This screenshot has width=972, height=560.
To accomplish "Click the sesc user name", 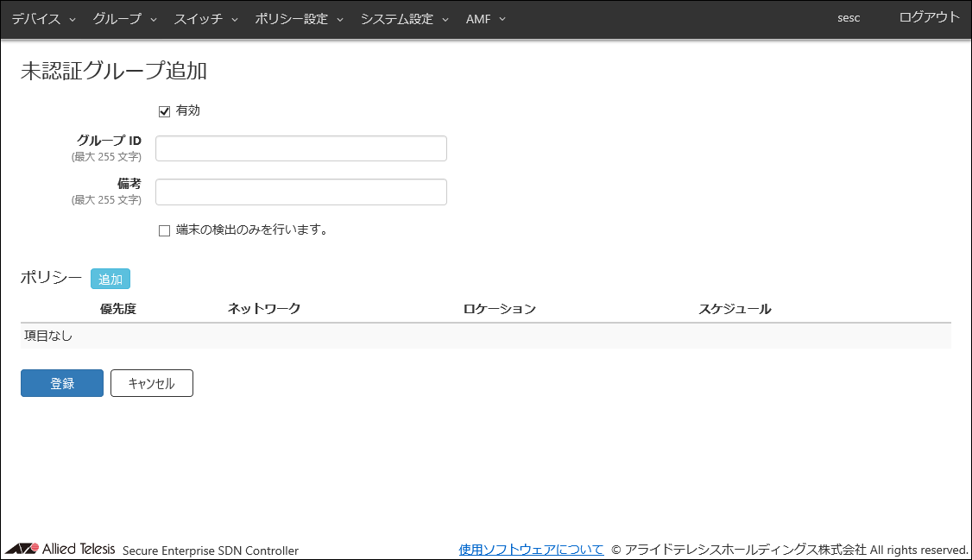I will 849,18.
